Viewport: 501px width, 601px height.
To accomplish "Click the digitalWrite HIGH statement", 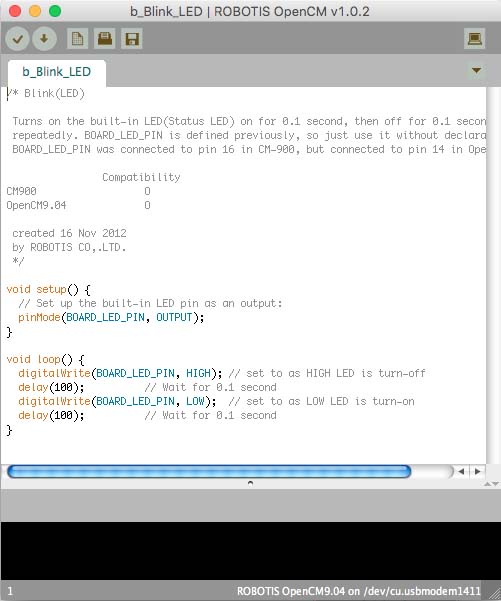I will (x=120, y=373).
